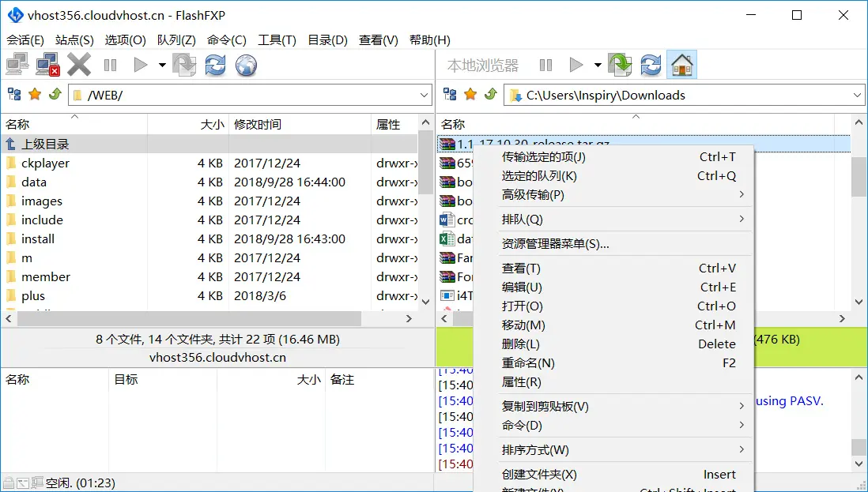Choose 创建文件夹(X) in context menu

point(614,475)
